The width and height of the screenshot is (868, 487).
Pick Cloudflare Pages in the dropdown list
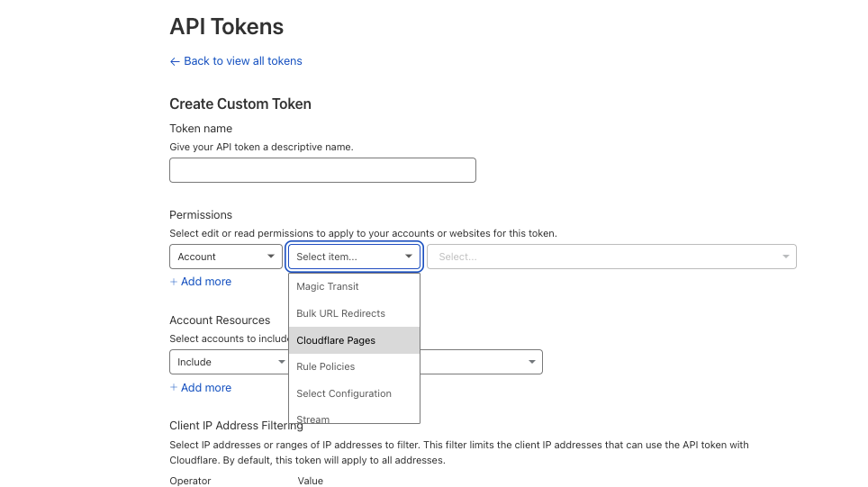(336, 340)
